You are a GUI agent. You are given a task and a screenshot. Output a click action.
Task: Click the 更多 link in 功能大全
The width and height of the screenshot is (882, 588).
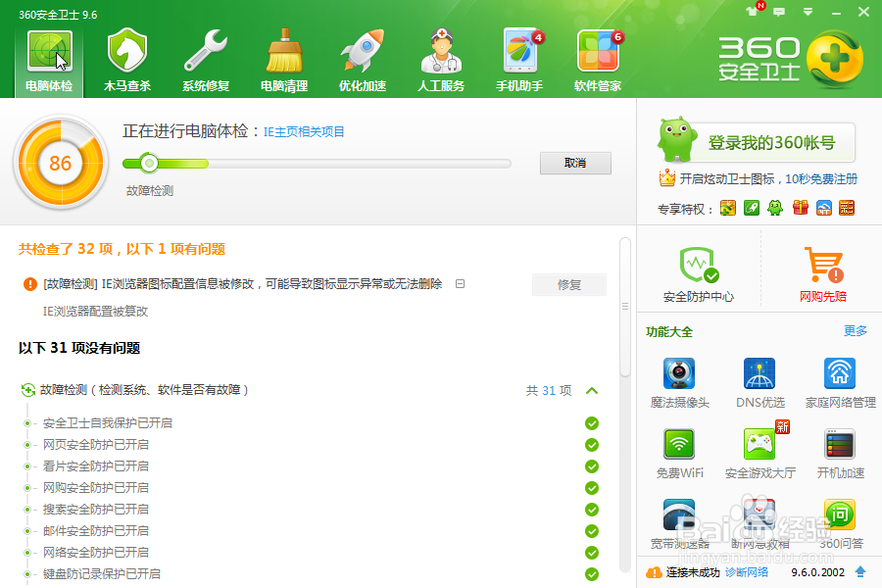coord(855,331)
